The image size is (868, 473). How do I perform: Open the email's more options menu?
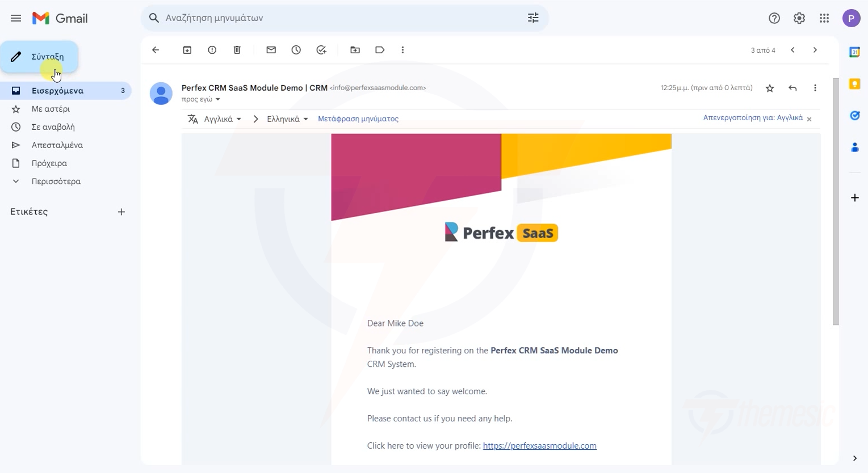815,88
